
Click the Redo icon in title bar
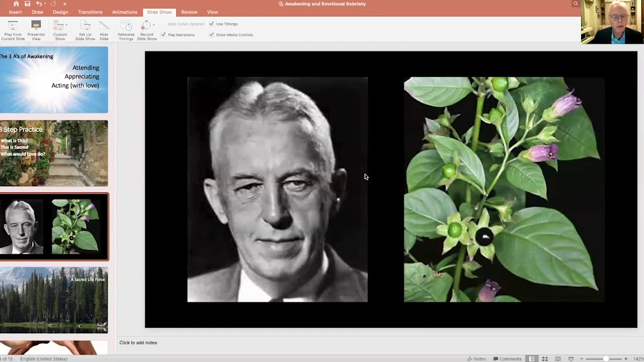click(53, 4)
